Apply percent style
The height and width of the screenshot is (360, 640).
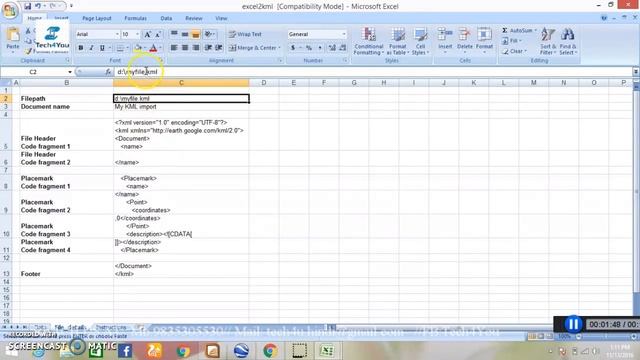click(309, 48)
